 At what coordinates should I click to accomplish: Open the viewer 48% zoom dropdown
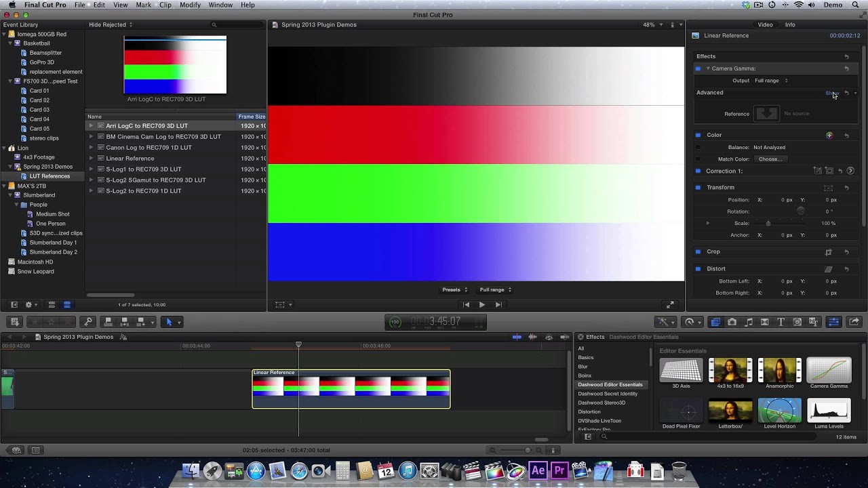click(x=653, y=25)
